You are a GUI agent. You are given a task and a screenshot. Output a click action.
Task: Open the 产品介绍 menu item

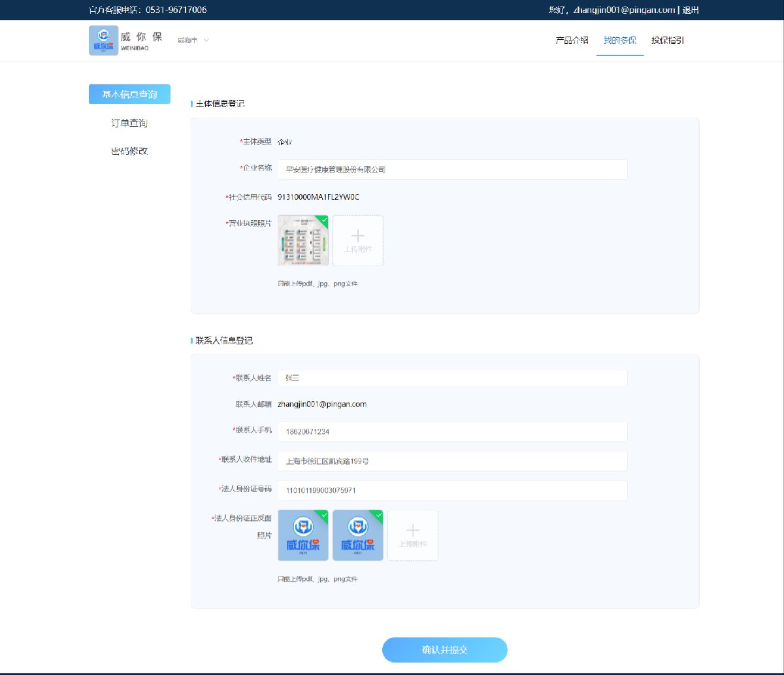572,41
